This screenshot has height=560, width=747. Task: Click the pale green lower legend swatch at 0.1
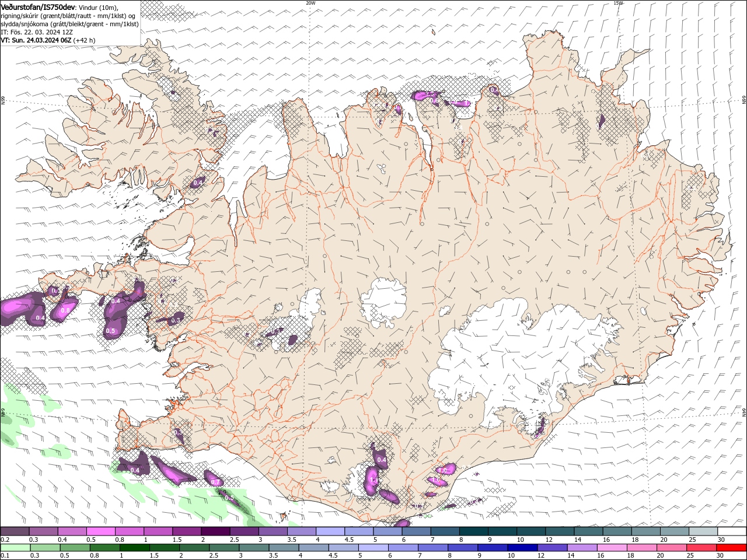point(15,548)
